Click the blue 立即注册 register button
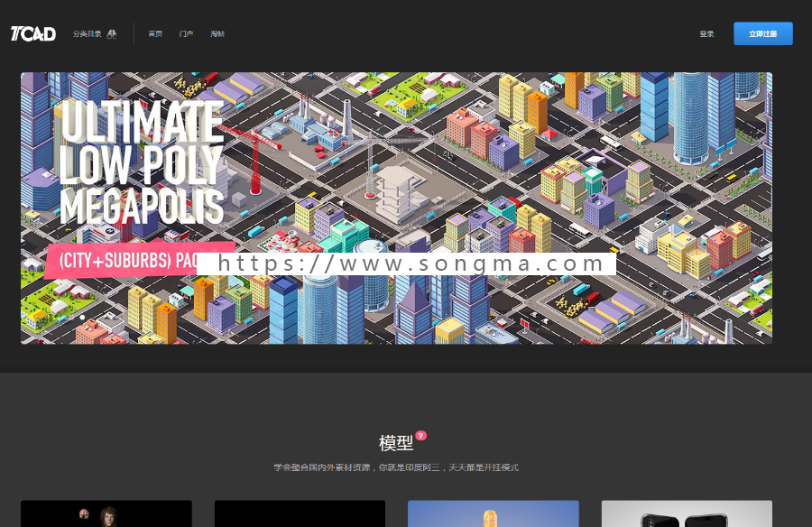 pos(762,33)
